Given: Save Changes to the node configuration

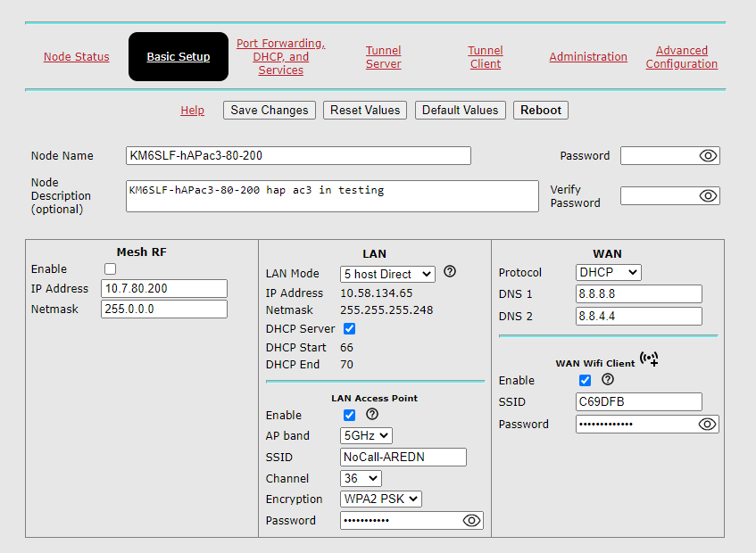Looking at the screenshot, I should tap(269, 110).
